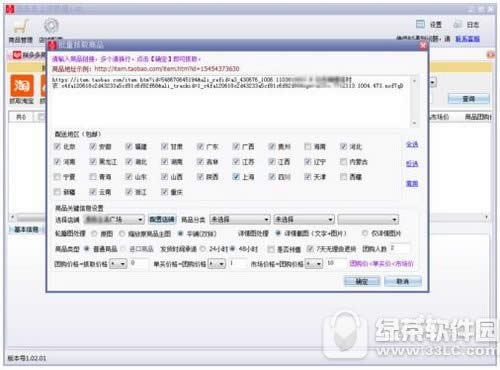Enable the 7天无理由退换 checkbox
Screen dimensions: 500x370
pos(310,249)
